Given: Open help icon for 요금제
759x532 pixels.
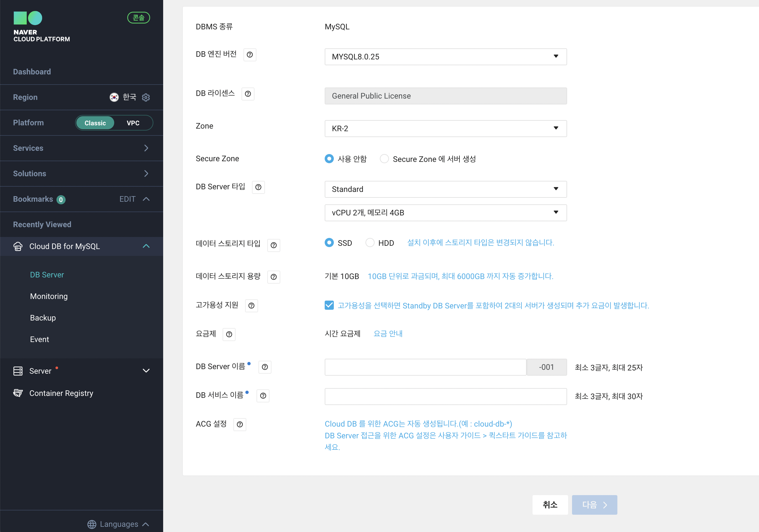Looking at the screenshot, I should point(229,334).
